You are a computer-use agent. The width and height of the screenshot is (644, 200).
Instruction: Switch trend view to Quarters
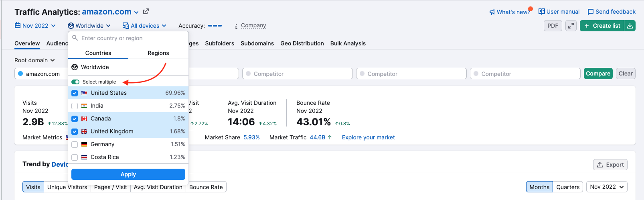pos(568,187)
